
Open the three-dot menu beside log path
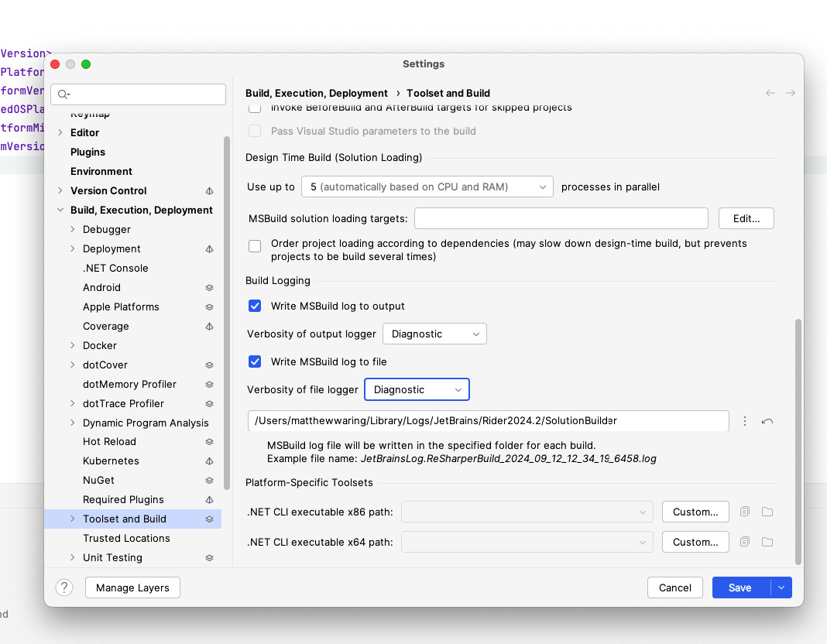(745, 421)
